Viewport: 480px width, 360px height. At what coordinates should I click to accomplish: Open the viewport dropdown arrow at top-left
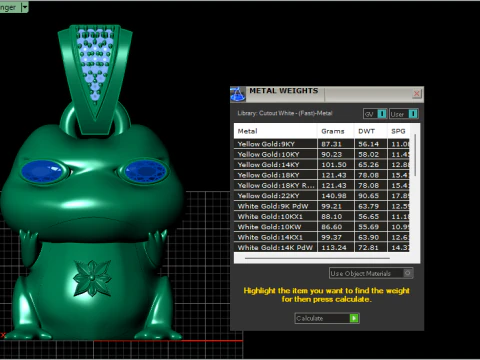click(25, 7)
